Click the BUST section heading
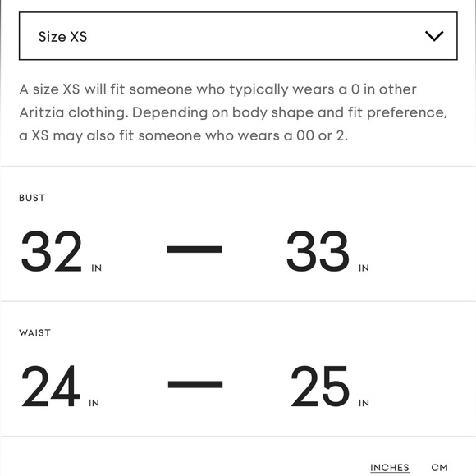Viewport: 476px width, 476px height. click(x=32, y=198)
